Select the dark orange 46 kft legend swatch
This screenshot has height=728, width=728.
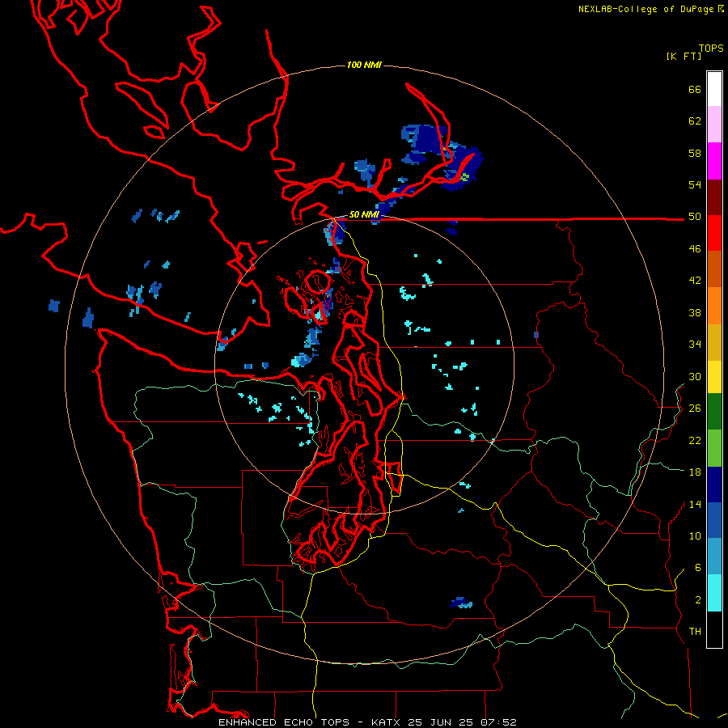tap(714, 269)
